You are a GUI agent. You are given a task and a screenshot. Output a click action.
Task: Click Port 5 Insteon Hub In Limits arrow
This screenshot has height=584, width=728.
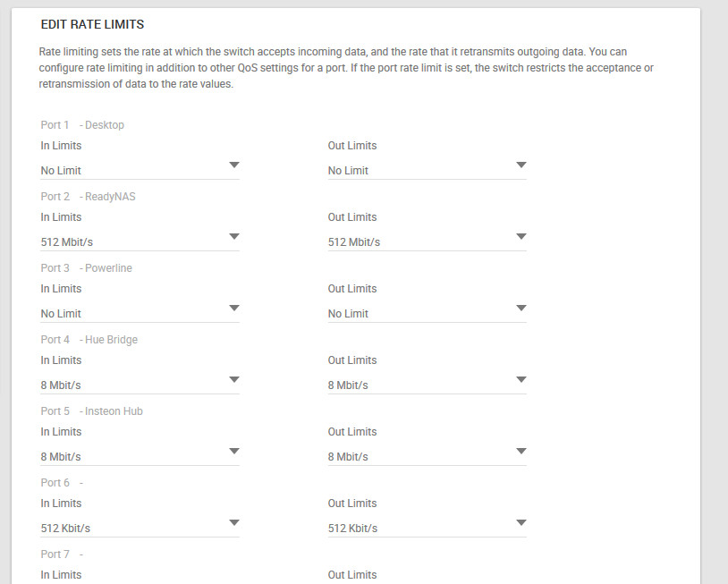(x=234, y=452)
